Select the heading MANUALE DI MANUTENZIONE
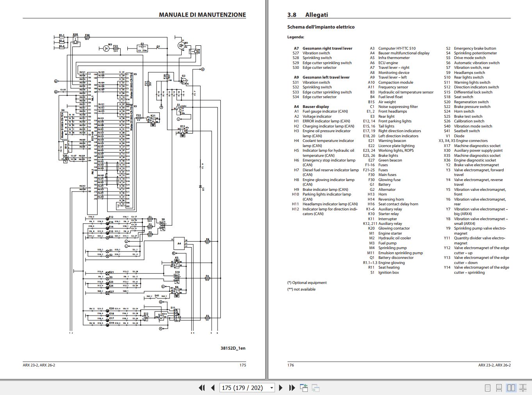Viewport: 532px width, 395px height. click(x=202, y=14)
